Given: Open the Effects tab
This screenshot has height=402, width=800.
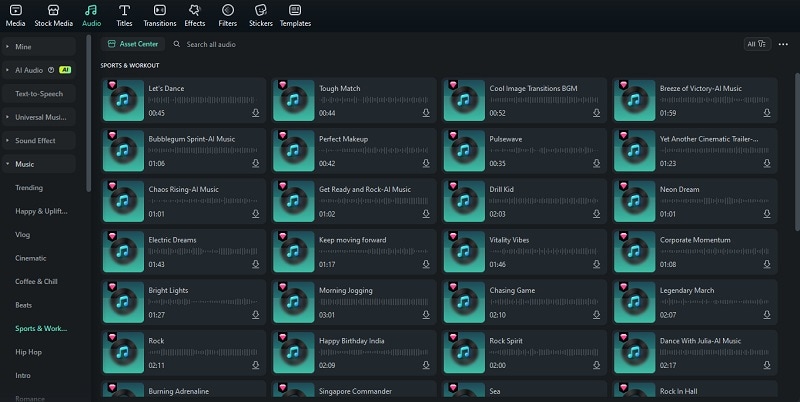Looking at the screenshot, I should pyautogui.click(x=195, y=15).
